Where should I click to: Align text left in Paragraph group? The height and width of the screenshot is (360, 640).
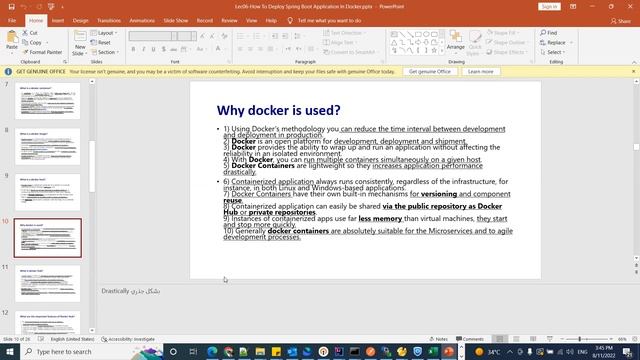coord(240,49)
